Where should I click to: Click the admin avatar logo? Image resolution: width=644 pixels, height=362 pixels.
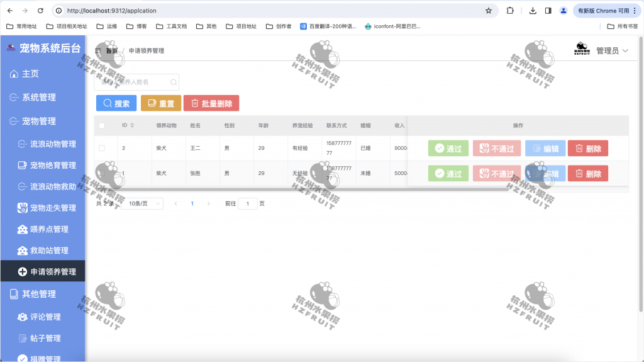click(582, 49)
